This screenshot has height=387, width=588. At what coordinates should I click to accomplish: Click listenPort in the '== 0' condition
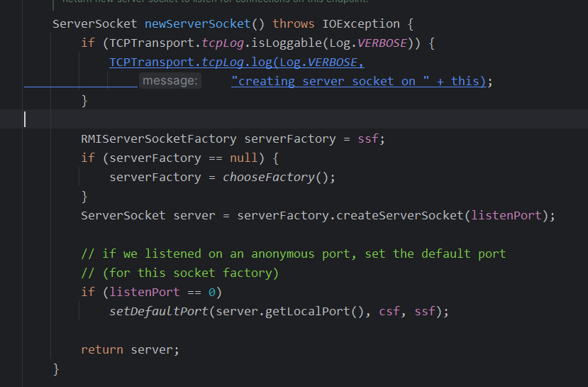coord(145,292)
